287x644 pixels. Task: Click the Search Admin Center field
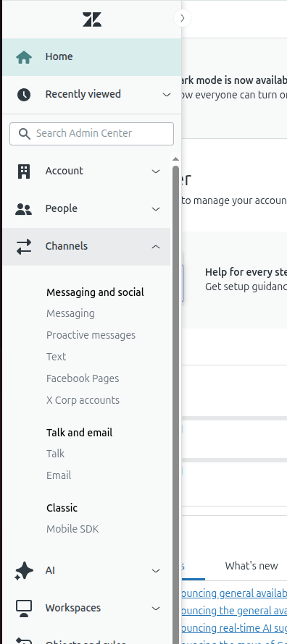(92, 134)
